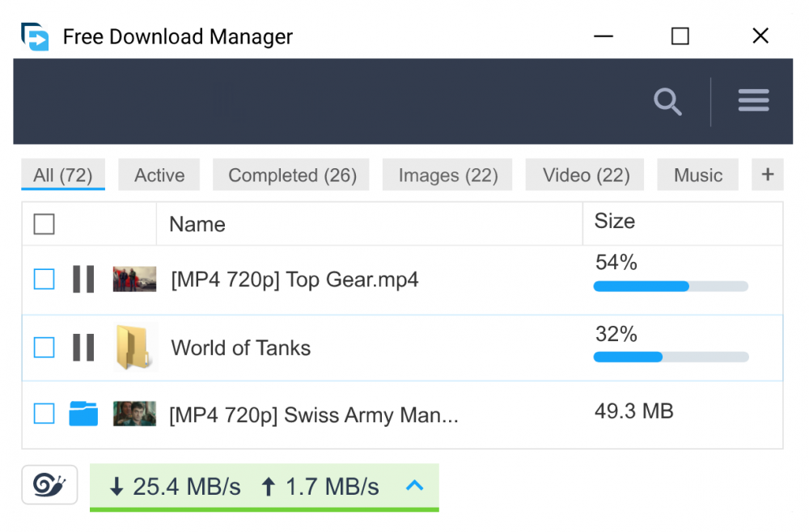The image size is (809, 532).
Task: Switch to the Video (22) tab
Action: [x=586, y=175]
